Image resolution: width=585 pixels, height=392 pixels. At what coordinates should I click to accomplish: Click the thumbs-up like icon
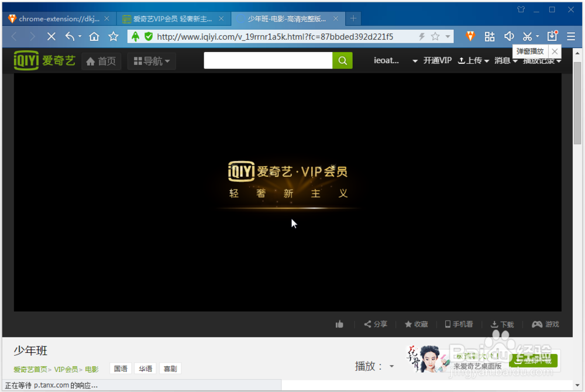click(339, 324)
